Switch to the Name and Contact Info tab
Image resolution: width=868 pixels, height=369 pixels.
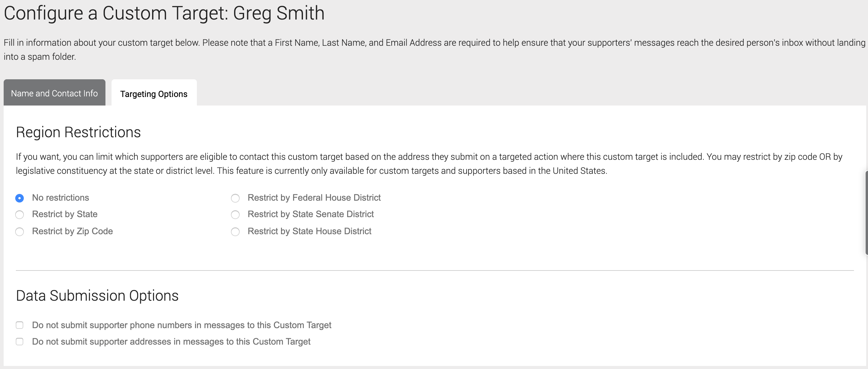click(54, 93)
